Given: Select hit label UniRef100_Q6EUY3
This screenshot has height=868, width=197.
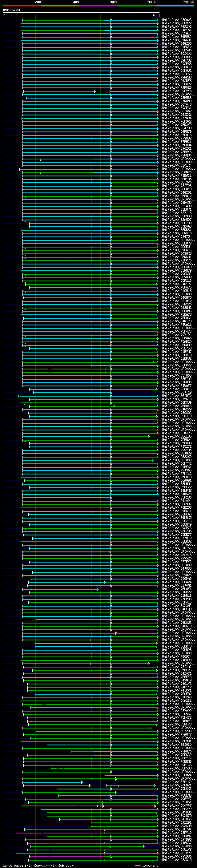Looking at the screenshot, I should tap(177, 189).
